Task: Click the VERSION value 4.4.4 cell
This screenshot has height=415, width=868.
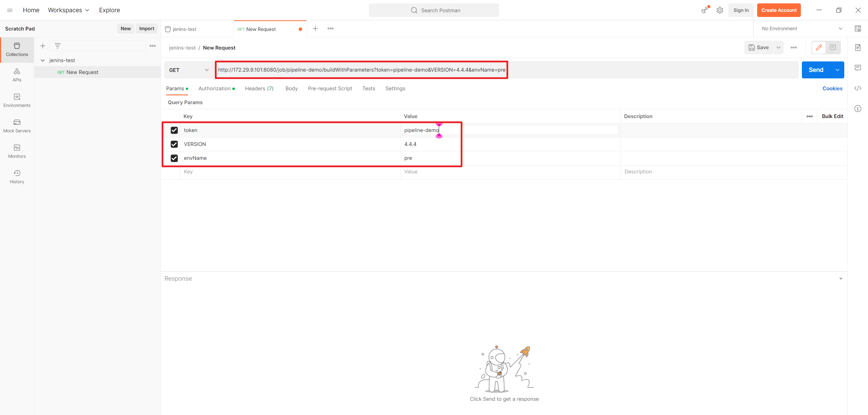Action: tap(510, 144)
